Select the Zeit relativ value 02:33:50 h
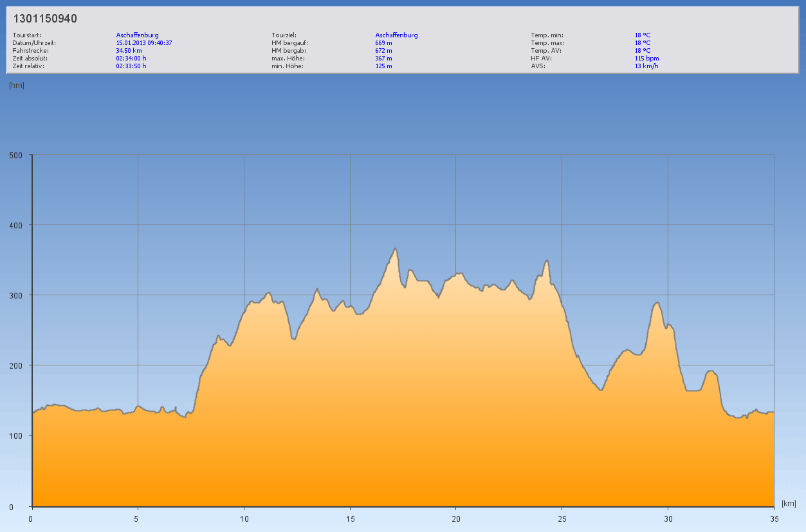Screen dimensions: 806x532 coord(131,66)
